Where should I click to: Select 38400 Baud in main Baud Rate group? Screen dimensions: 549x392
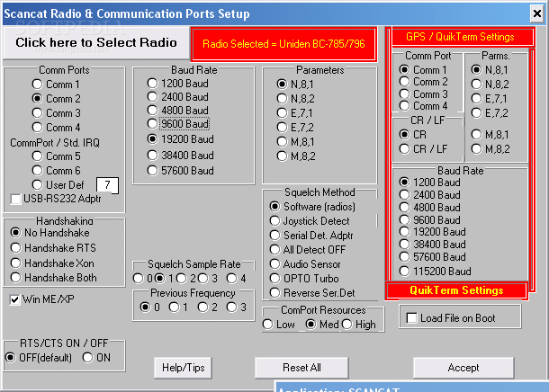(180, 156)
